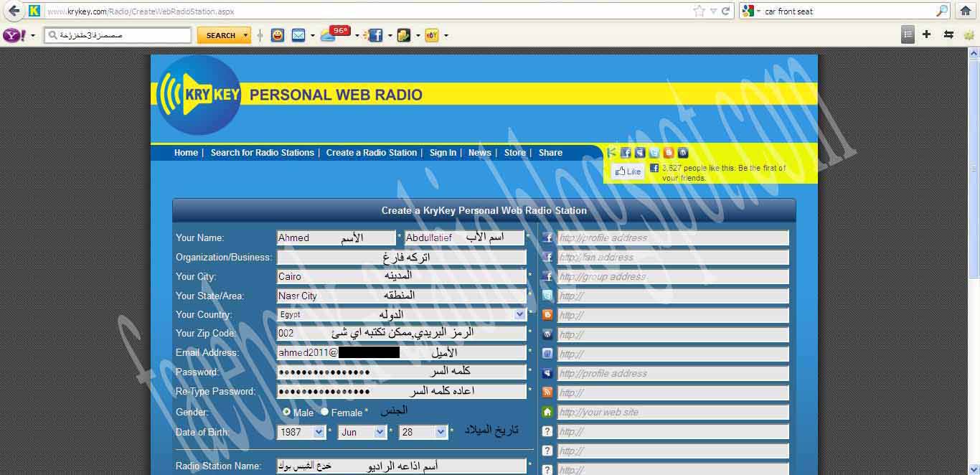Open the address bar history dropdown arrow
This screenshot has width=980, height=475.
713,11
